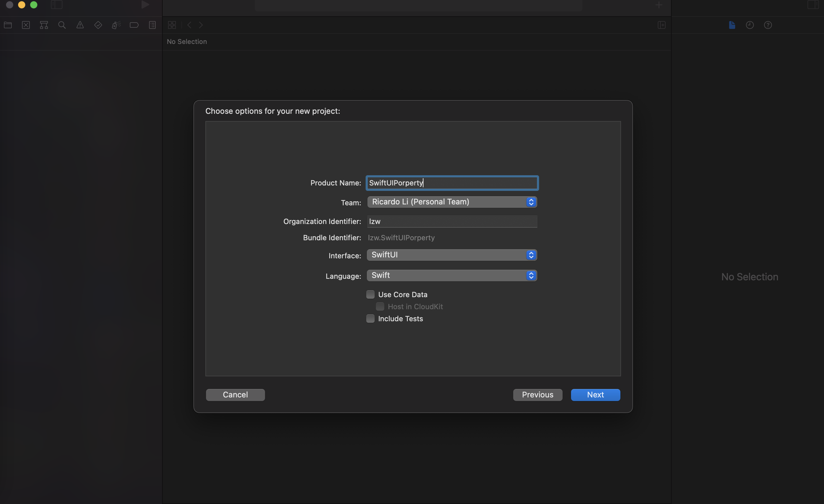The height and width of the screenshot is (504, 824).
Task: Go back with the left chevron
Action: [189, 25]
